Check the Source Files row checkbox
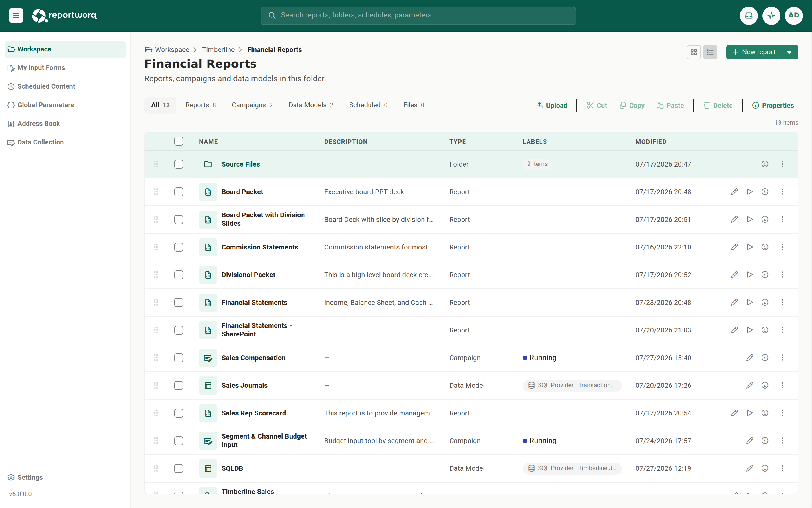This screenshot has width=812, height=508. (178, 164)
